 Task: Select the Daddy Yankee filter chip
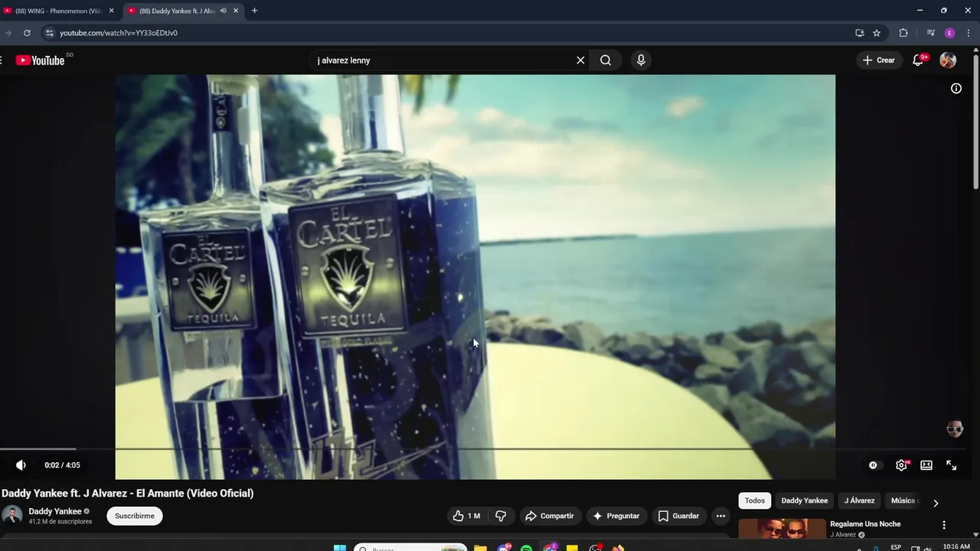805,500
